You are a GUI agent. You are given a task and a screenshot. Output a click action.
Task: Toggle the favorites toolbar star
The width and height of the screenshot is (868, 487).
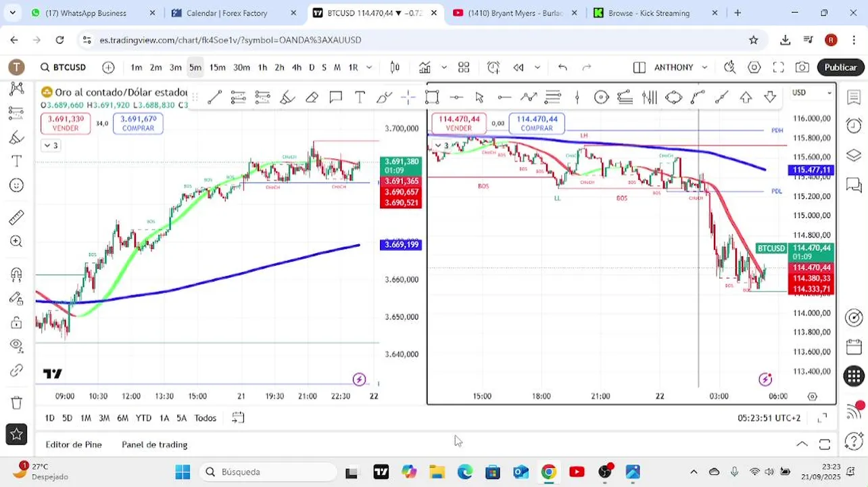pyautogui.click(x=16, y=434)
